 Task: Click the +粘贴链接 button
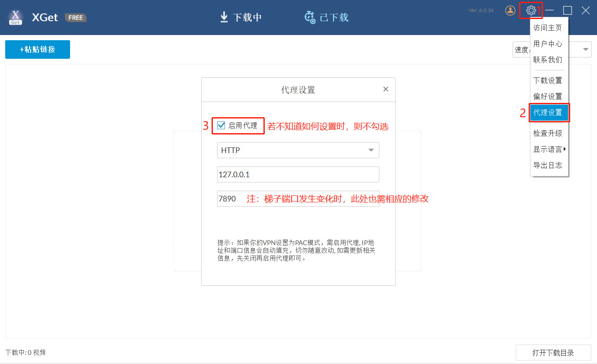click(x=38, y=49)
